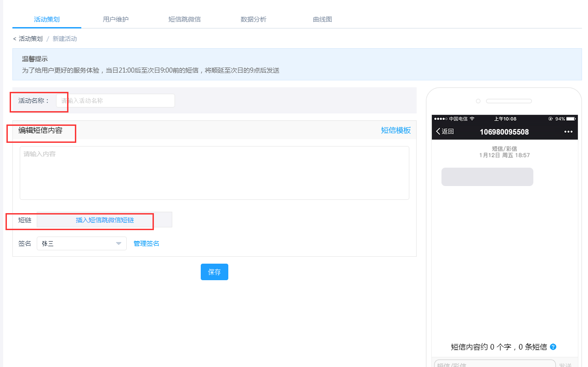This screenshot has width=588, height=367.
Task: Open the 活动策划 tab
Action: (47, 19)
